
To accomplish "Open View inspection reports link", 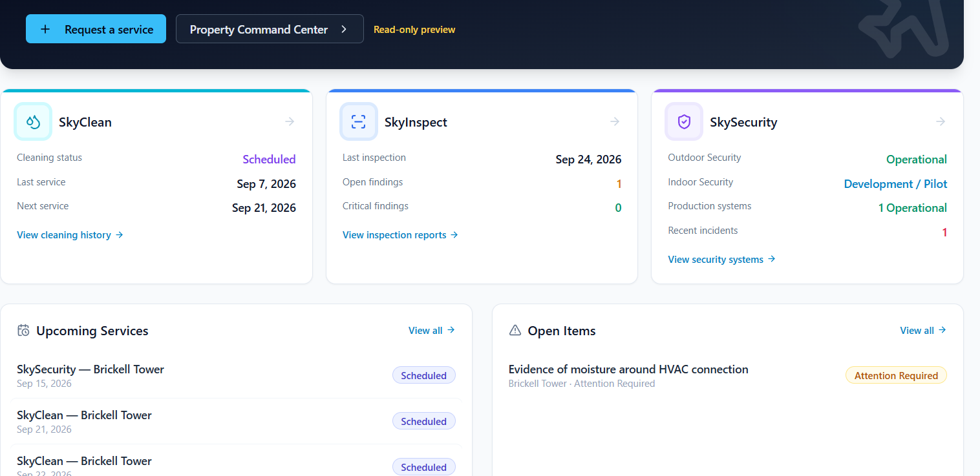I will click(x=400, y=235).
